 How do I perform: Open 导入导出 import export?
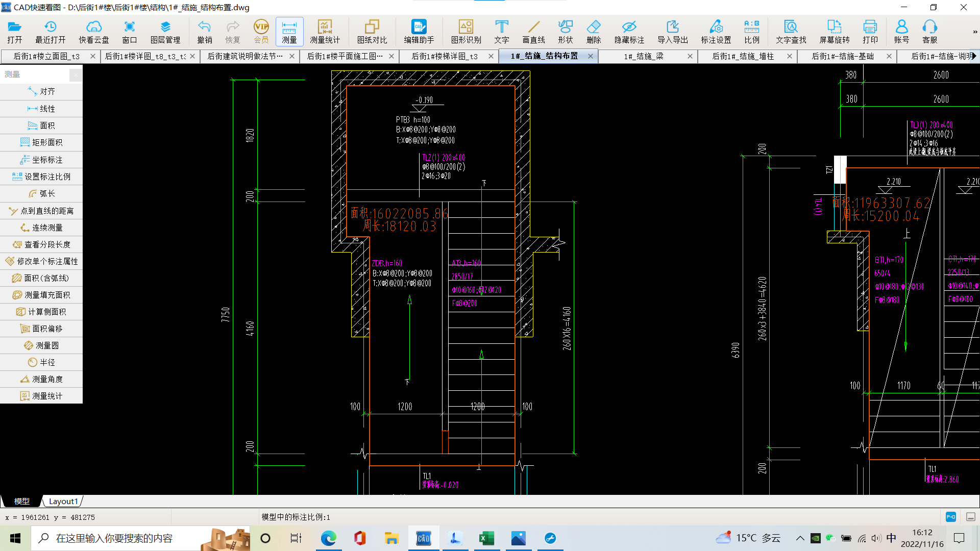click(673, 32)
